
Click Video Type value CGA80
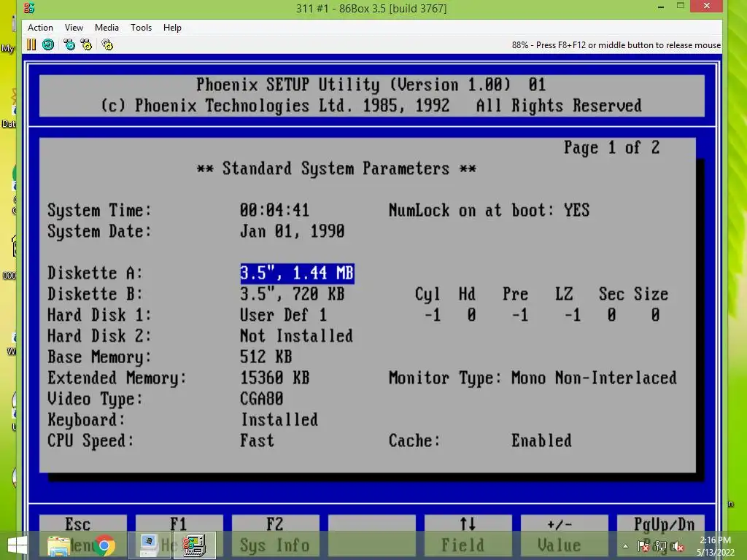click(262, 399)
